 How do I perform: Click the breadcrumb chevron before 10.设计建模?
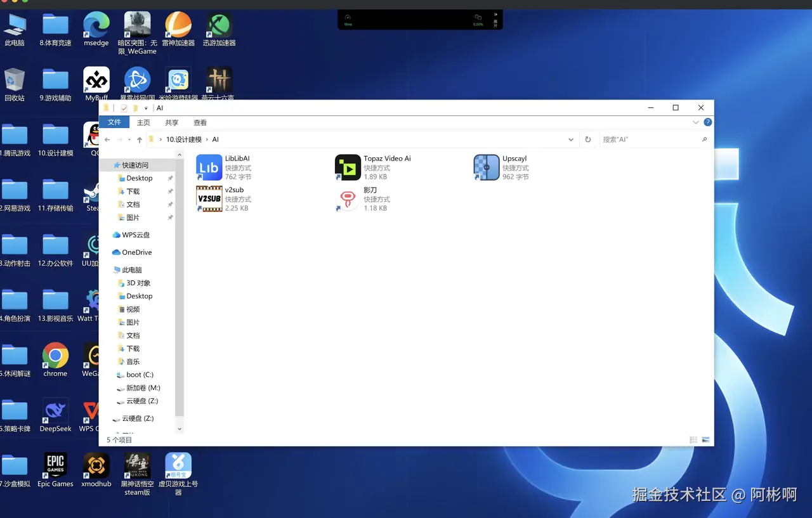162,139
